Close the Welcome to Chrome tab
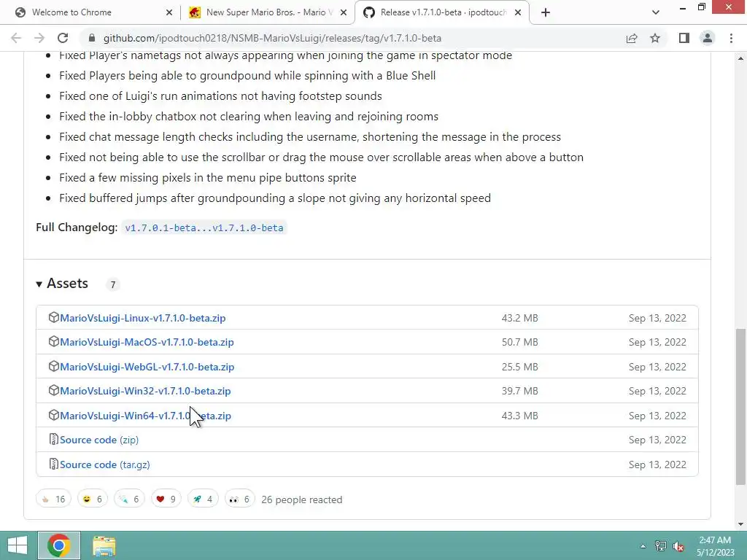Screen dimensions: 747x560 click(169, 12)
